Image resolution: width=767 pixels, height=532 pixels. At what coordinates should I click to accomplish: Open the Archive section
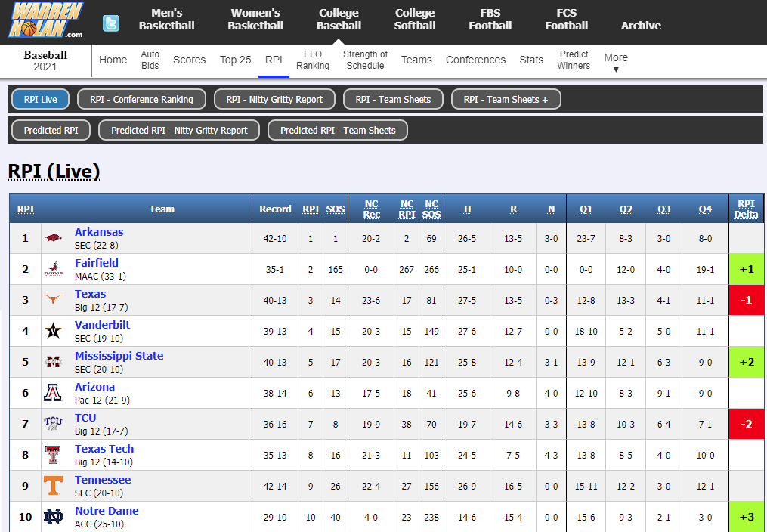[641, 26]
